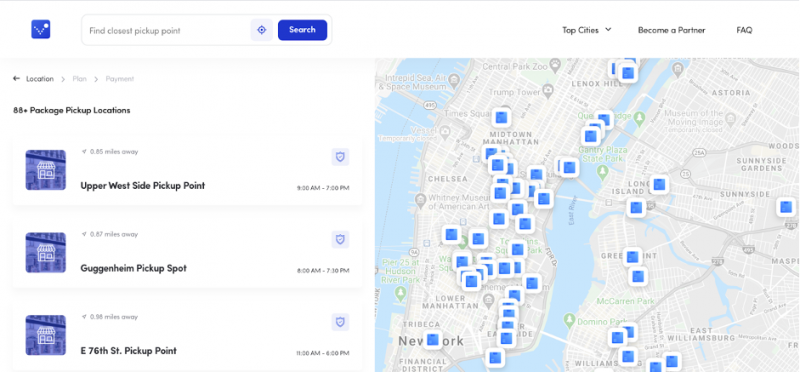Click the Central Park Zoo map label

click(x=515, y=66)
